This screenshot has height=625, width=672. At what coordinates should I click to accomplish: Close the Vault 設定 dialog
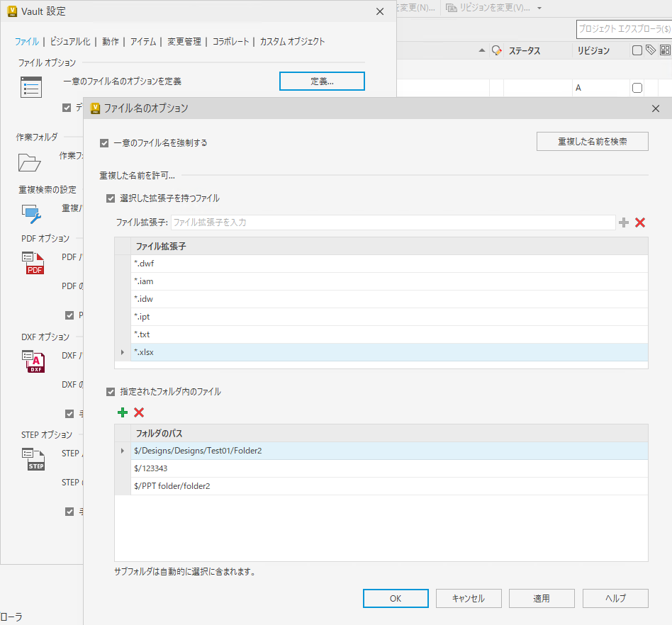[x=380, y=11]
